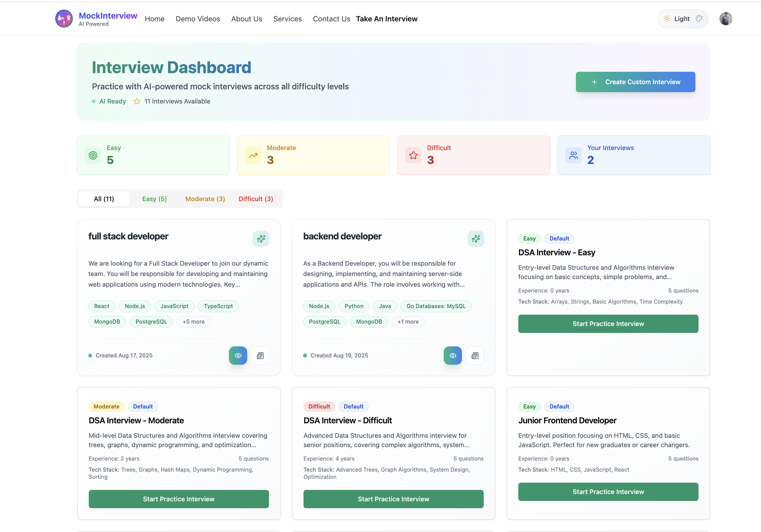This screenshot has width=761, height=532.
Task: Click sparkle icon on full stack developer card
Action: pyautogui.click(x=261, y=238)
